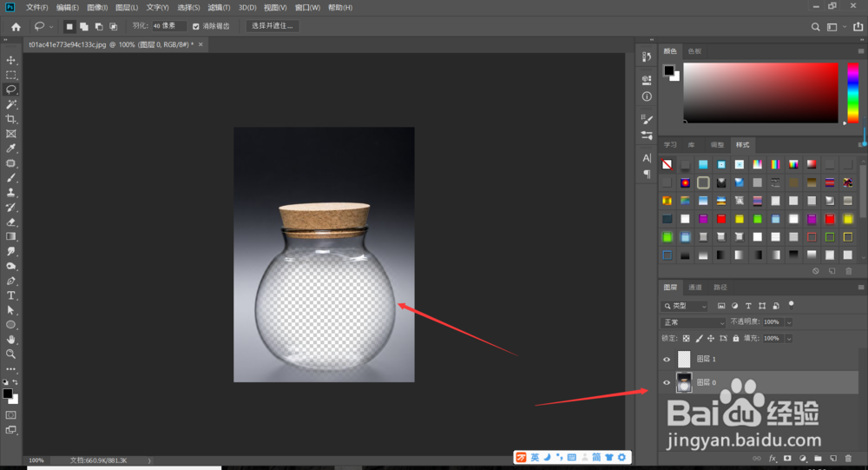Open the fill (填充) dropdown arrow
868x470 pixels.
(789, 338)
